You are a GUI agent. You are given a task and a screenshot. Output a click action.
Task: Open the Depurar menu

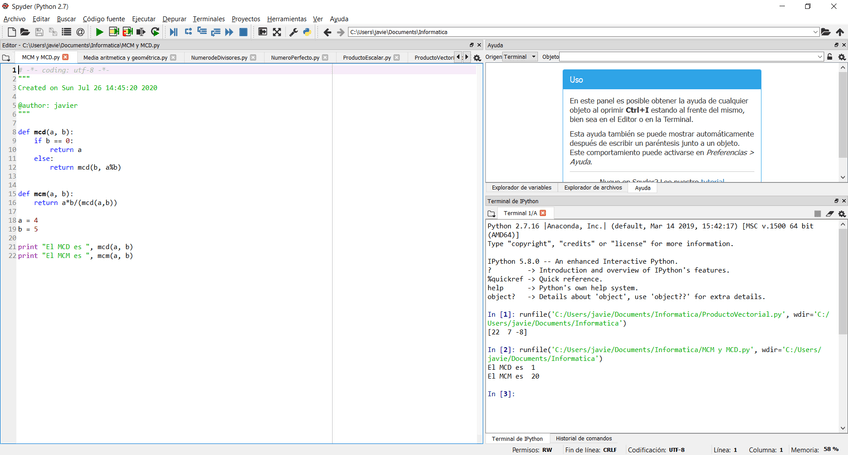click(174, 19)
